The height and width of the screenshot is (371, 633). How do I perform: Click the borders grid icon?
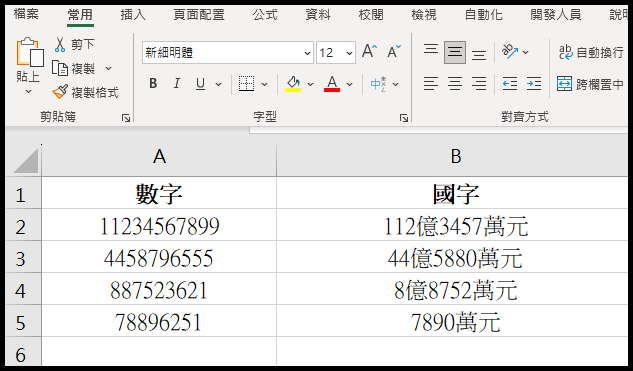(246, 84)
